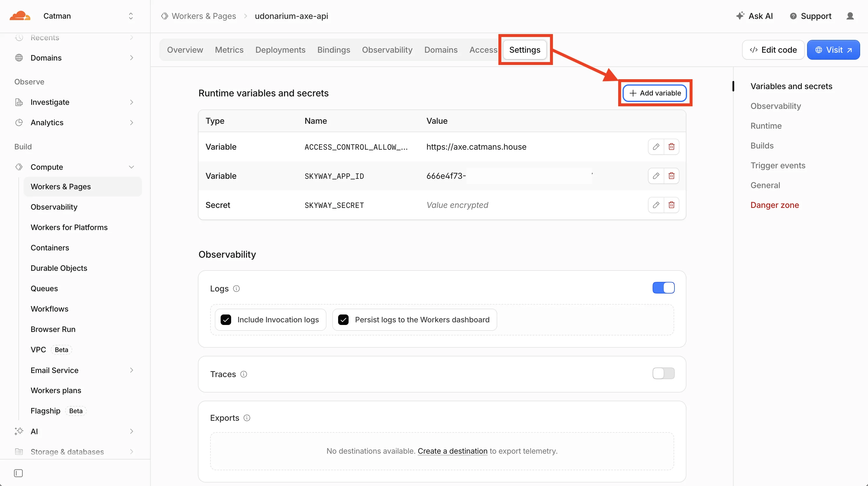Switch to the Overview tab
868x486 pixels.
[x=185, y=50]
